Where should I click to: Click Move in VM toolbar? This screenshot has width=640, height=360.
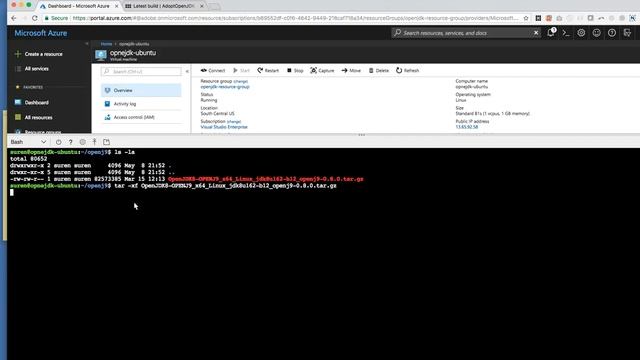351,71
